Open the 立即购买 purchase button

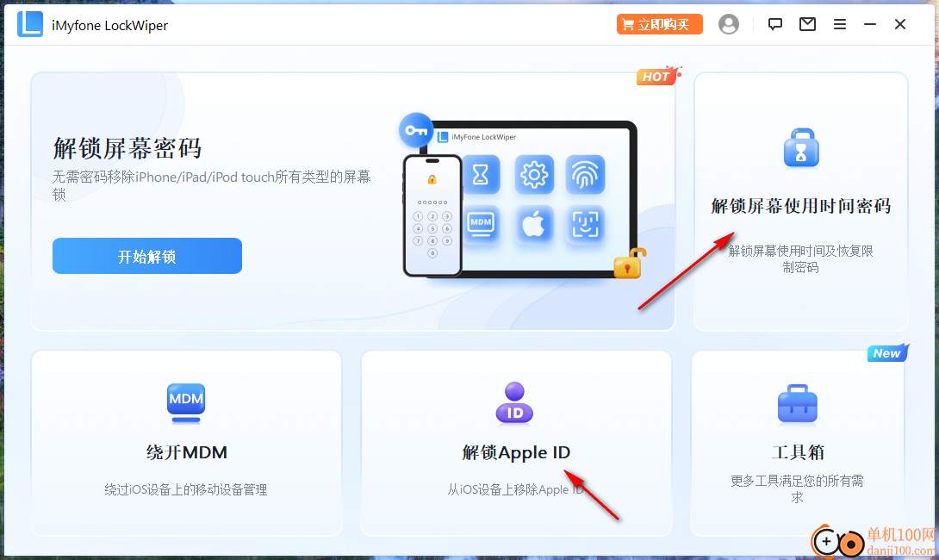[x=659, y=25]
